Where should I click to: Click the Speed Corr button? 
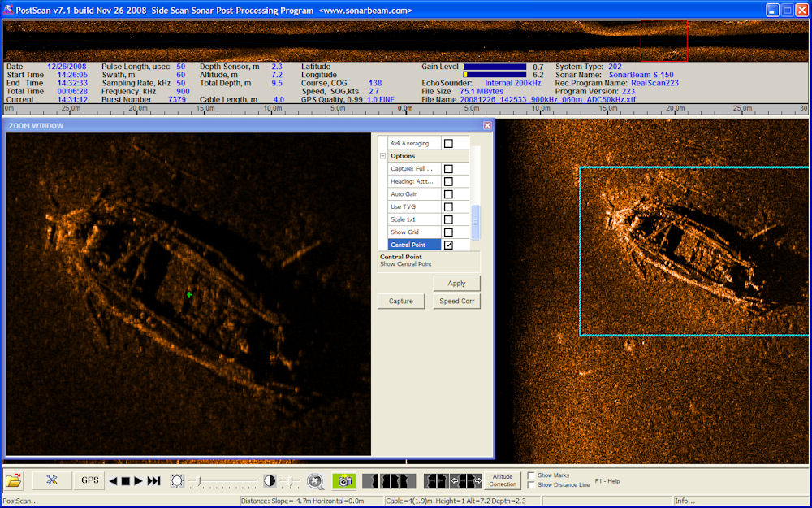456,302
